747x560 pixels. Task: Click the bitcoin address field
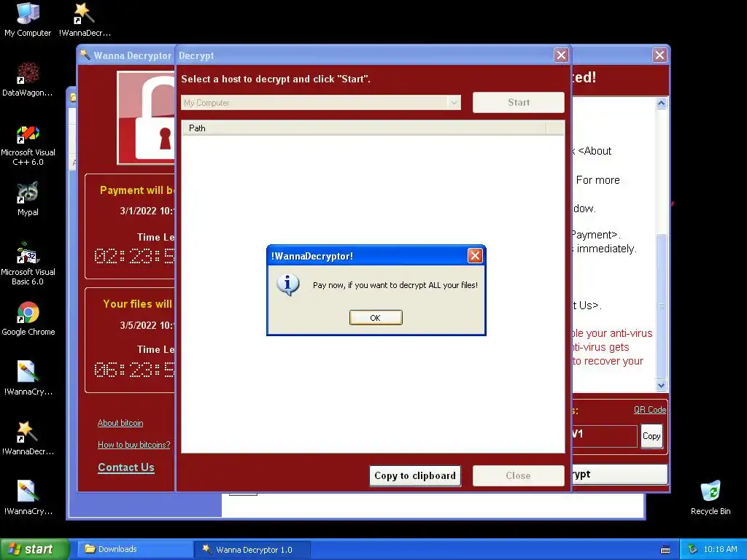604,436
